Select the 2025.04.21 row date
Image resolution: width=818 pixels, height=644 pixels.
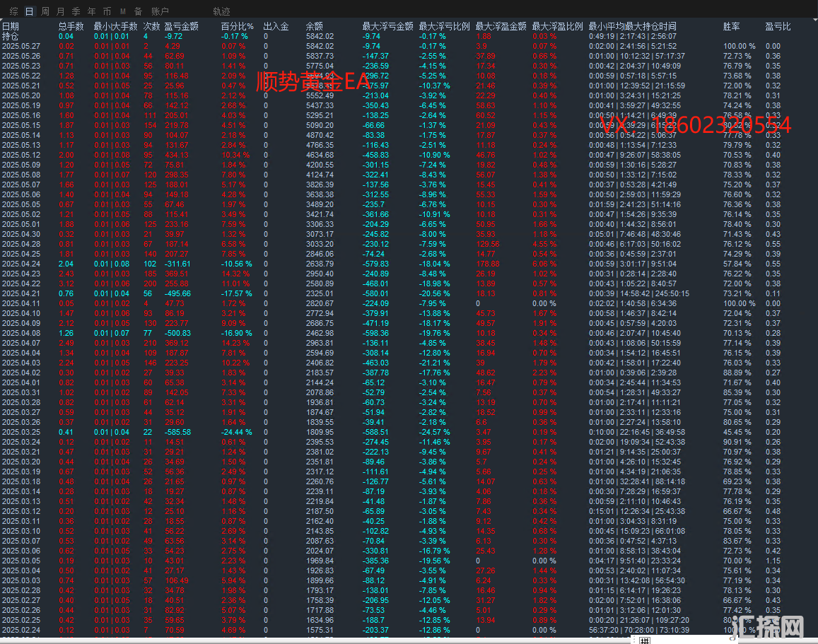[21, 293]
